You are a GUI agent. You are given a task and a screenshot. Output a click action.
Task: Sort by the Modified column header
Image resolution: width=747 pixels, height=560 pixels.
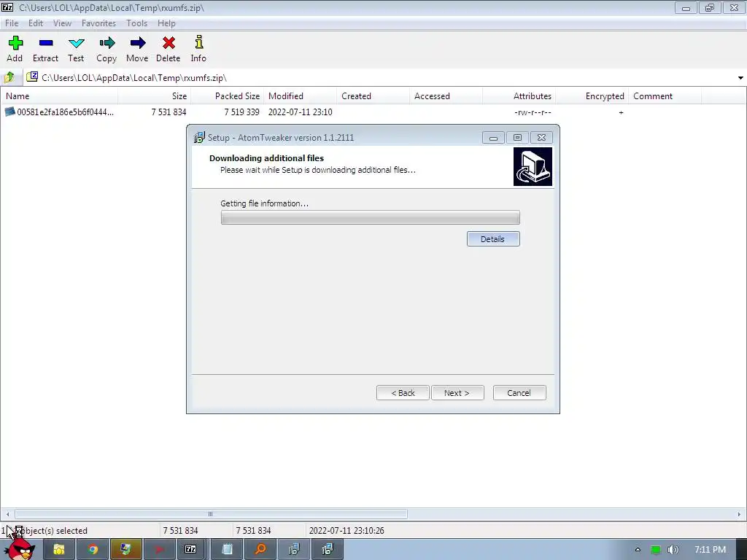click(300, 96)
